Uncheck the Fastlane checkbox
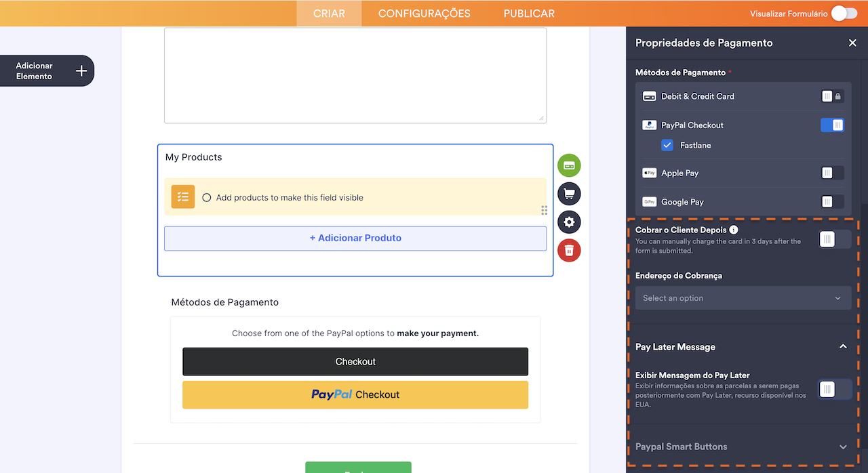 point(667,145)
